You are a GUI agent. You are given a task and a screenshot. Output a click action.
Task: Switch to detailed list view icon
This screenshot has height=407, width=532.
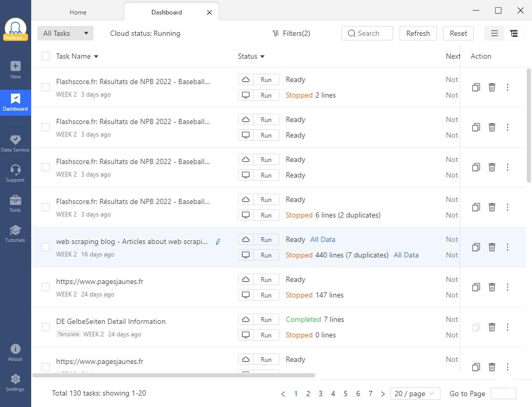[x=514, y=33]
